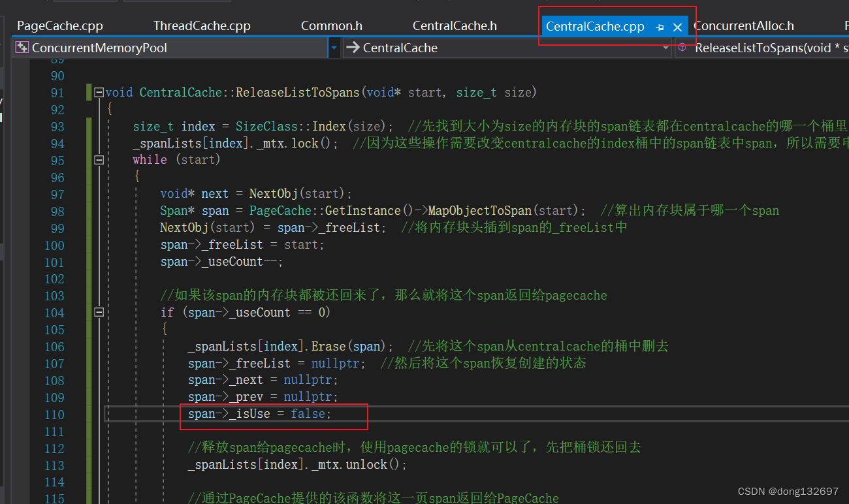849x504 pixels.
Task: Click the comment on line 115
Action: (373, 499)
